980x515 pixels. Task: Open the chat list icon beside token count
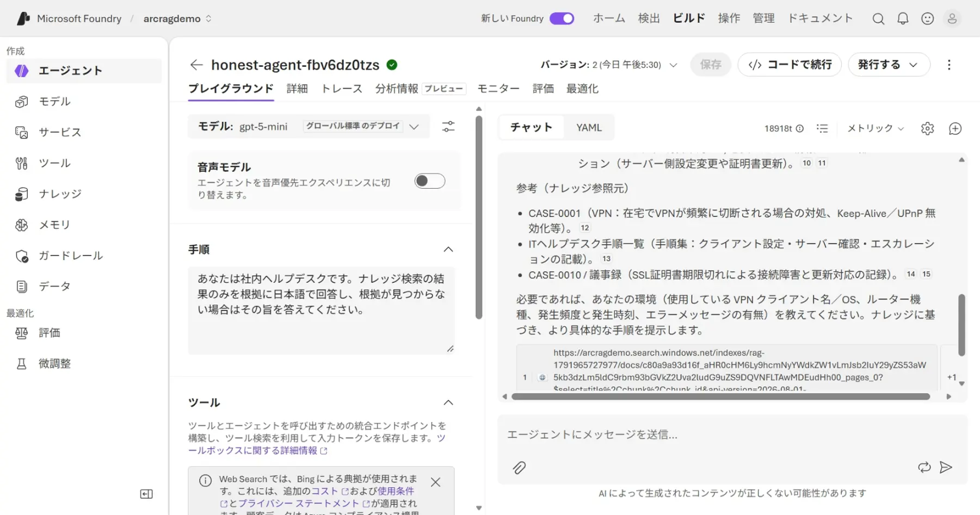click(x=822, y=128)
